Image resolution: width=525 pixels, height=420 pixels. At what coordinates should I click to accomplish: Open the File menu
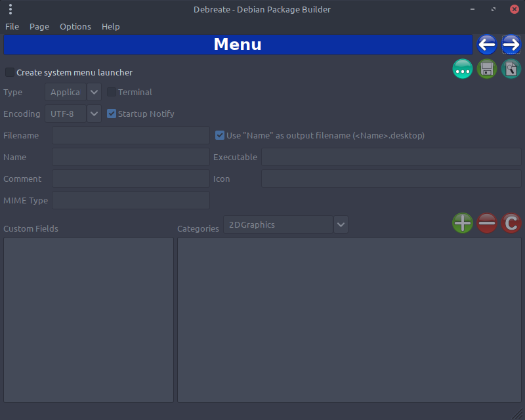tap(12, 27)
